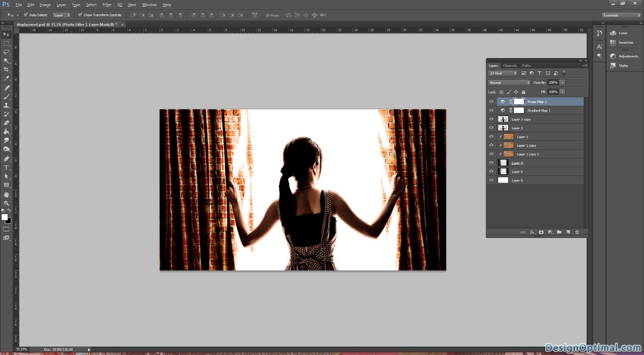Viewport: 644px width, 355px height.
Task: Open the Window menu
Action: (149, 4)
